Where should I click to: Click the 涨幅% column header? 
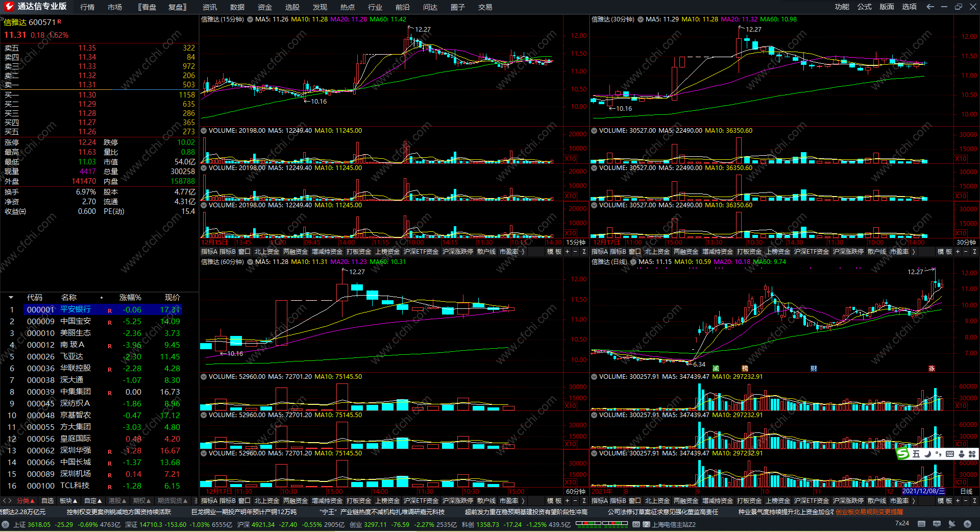[x=130, y=297]
